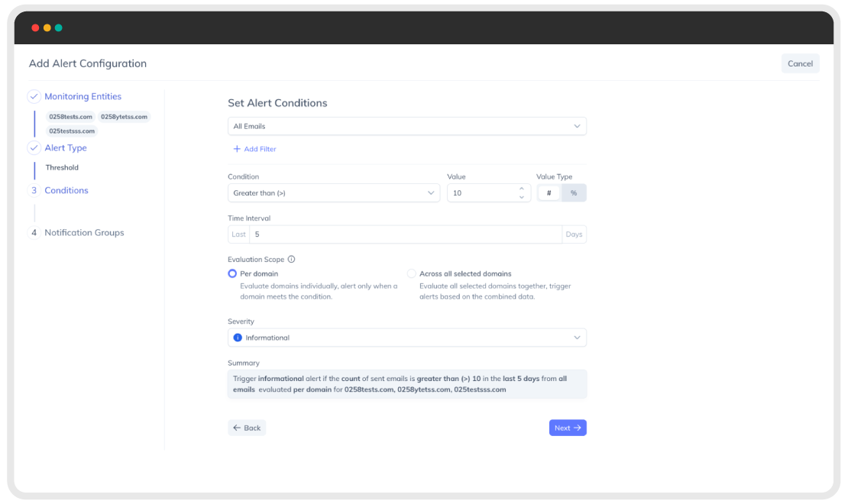Open the All Emails dropdown
Image resolution: width=848 pixels, height=504 pixels.
click(x=406, y=126)
